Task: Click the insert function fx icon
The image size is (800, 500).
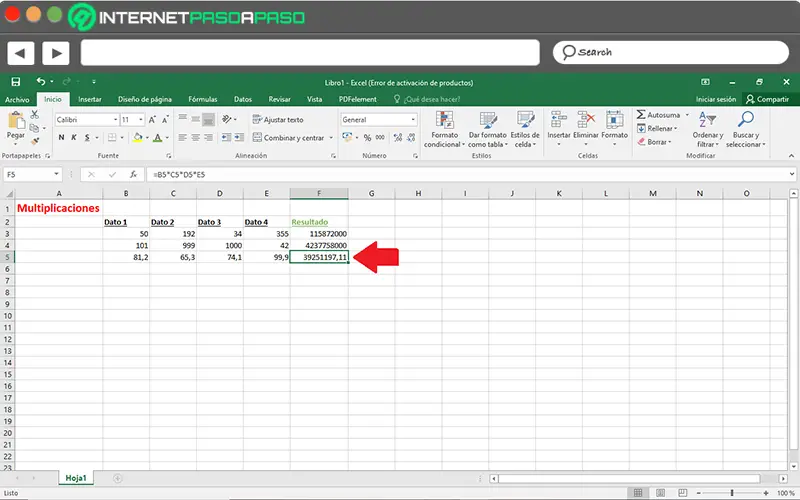Action: coord(133,174)
